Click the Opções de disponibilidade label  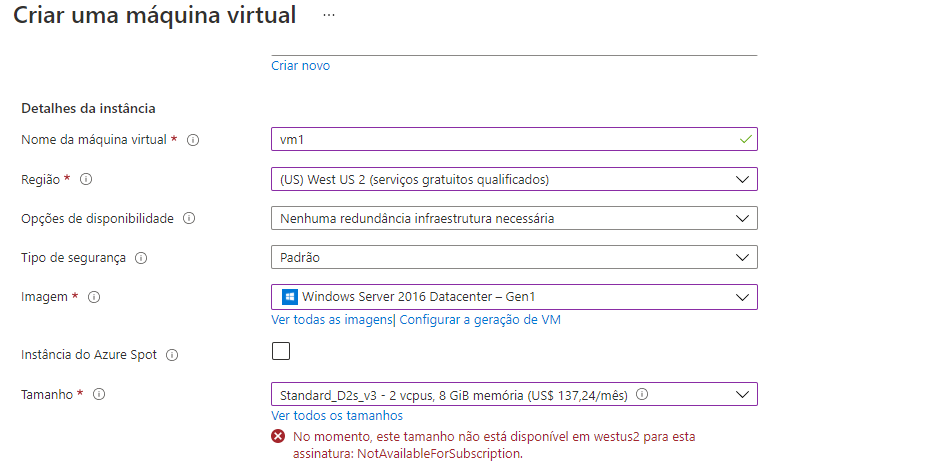pos(97,218)
